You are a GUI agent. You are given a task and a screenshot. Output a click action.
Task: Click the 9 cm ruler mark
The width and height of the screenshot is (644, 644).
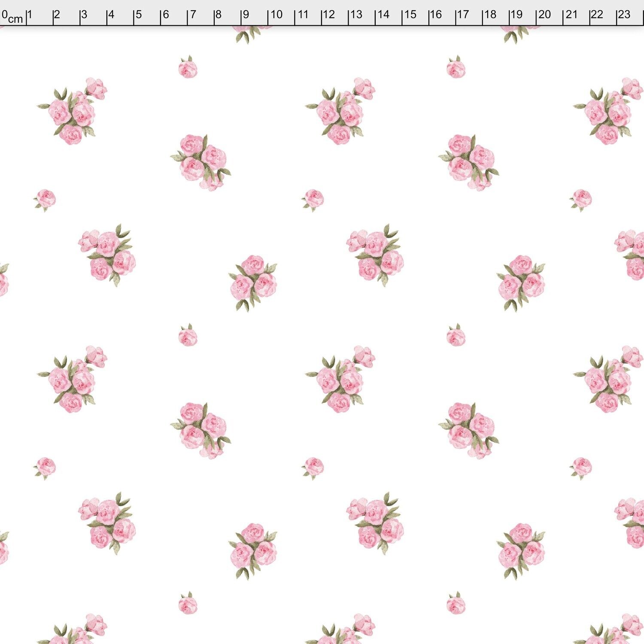245,15
